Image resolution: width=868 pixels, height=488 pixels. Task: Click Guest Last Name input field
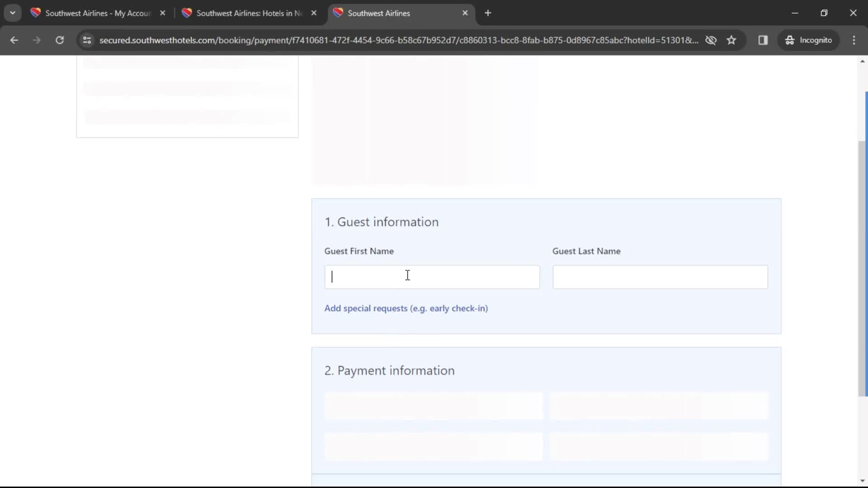pos(660,276)
